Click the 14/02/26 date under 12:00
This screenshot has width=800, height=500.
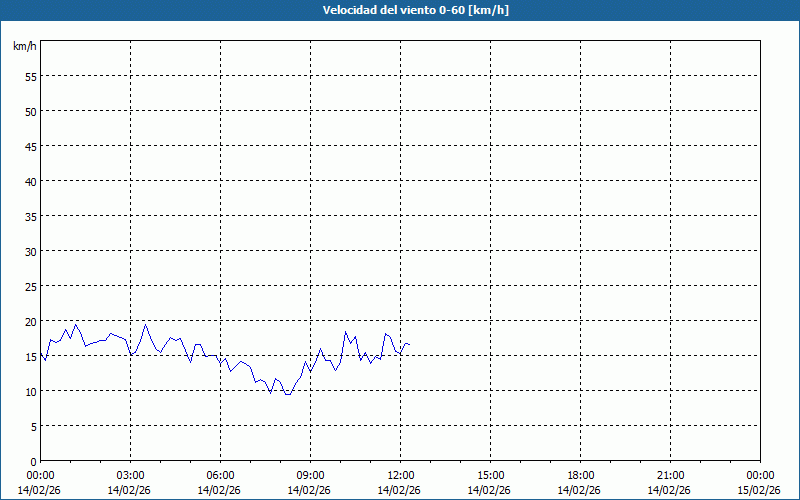(x=399, y=490)
